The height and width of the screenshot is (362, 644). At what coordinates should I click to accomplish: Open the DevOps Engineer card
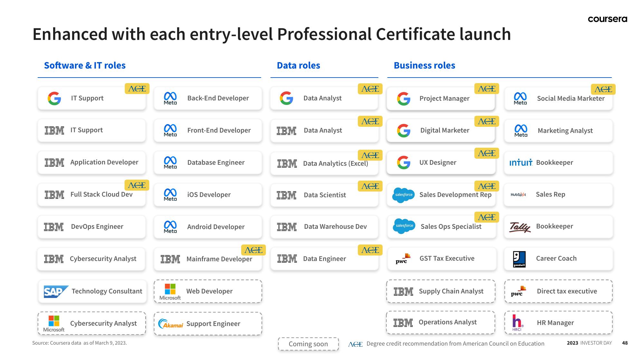point(92,227)
